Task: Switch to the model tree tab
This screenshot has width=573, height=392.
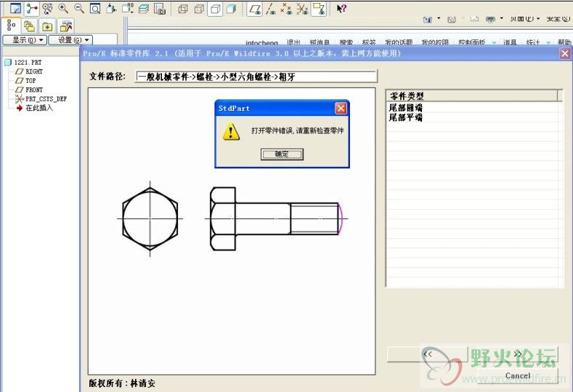Action: pyautogui.click(x=12, y=25)
